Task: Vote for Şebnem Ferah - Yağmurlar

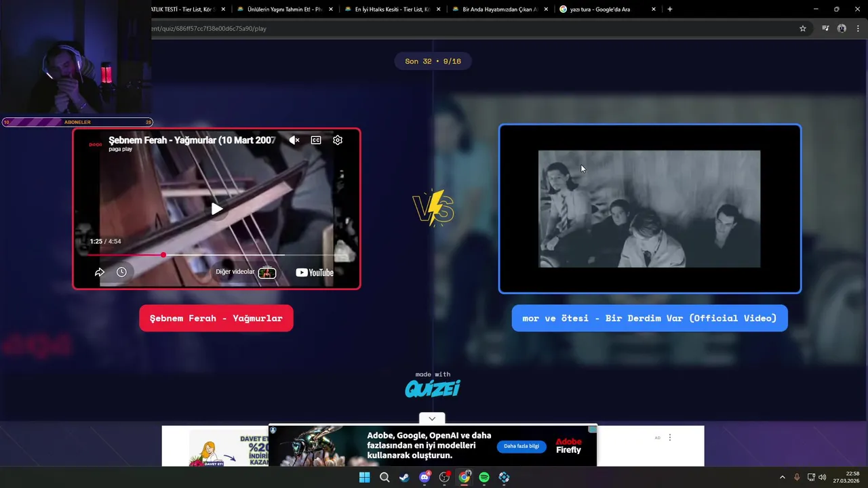Action: tap(216, 319)
